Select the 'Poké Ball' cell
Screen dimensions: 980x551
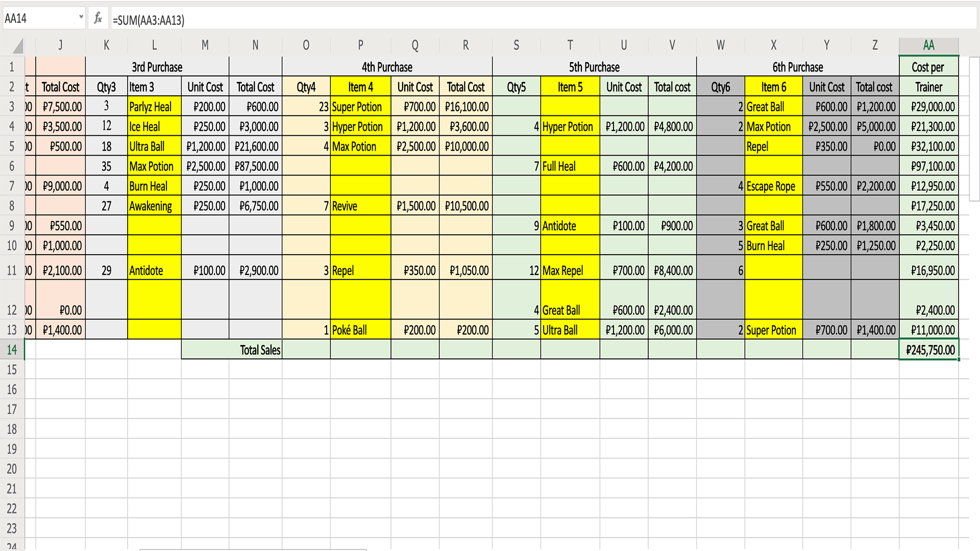360,330
